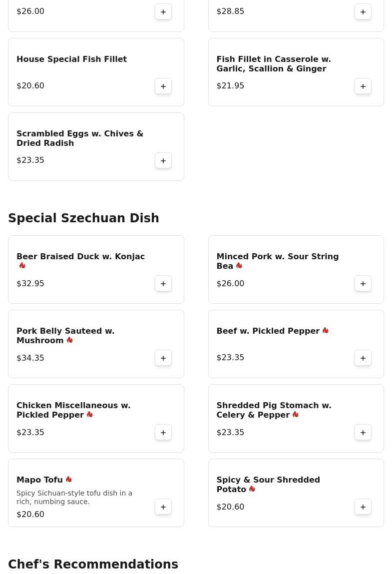Add Beef w. Pickled Pepper to cart
The width and height of the screenshot is (392, 574).
click(363, 358)
